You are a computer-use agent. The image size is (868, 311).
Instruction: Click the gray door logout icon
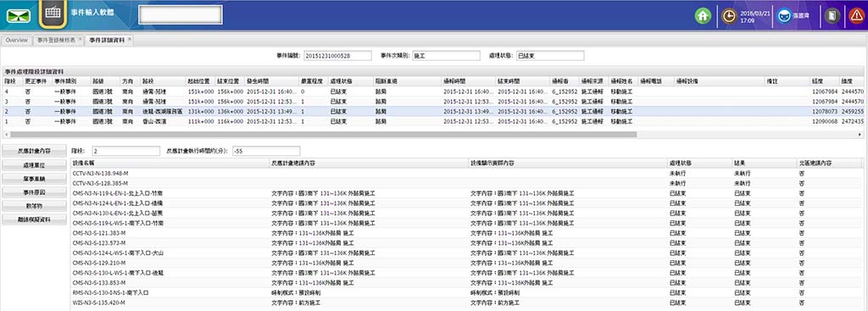(x=832, y=15)
